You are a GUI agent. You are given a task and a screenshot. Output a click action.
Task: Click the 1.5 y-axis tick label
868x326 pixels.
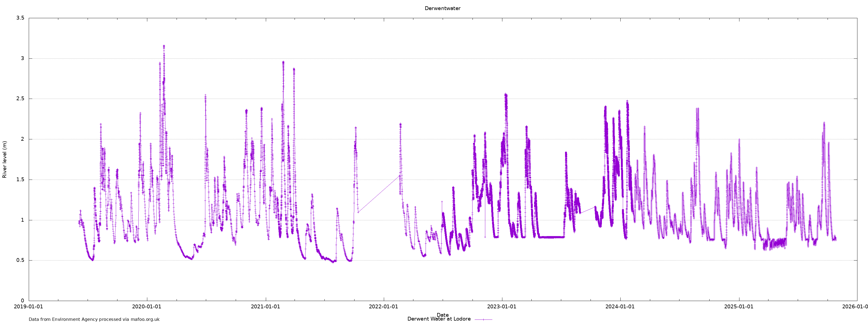[20, 180]
